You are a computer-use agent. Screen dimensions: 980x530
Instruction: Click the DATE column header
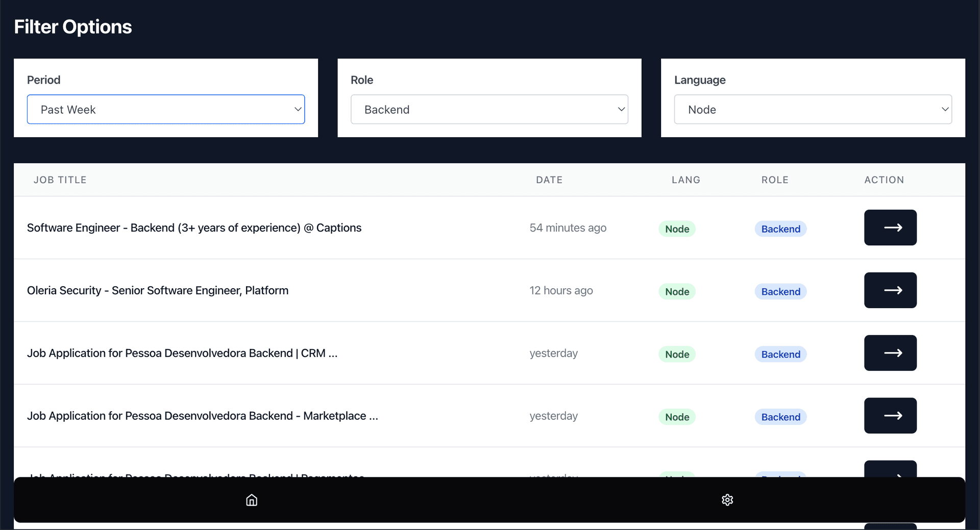pyautogui.click(x=549, y=180)
